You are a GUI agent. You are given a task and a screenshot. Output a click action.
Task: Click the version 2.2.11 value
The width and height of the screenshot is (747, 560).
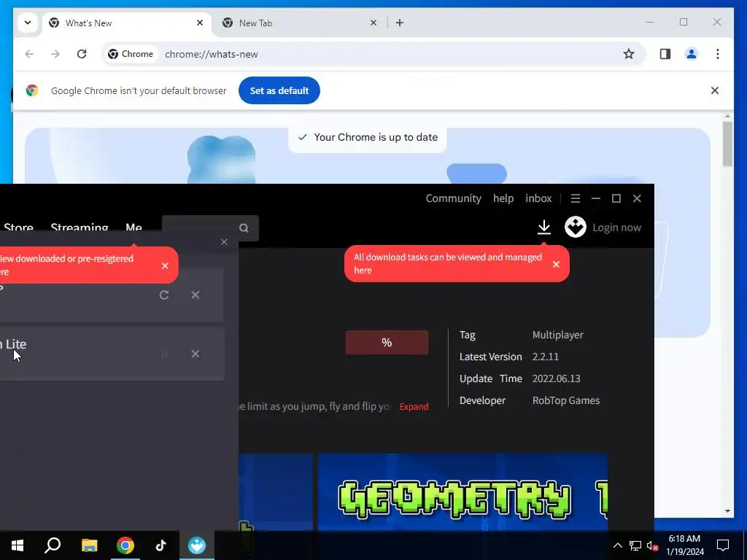coord(546,357)
